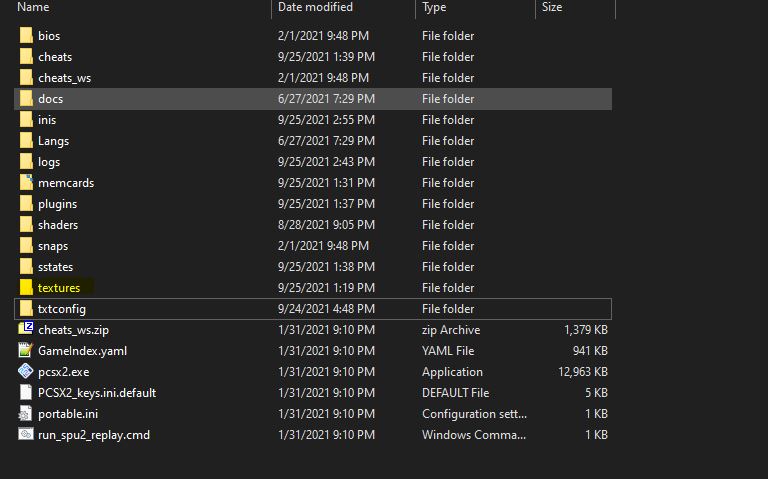Click the 5 KB size value
This screenshot has height=479, width=768.
[x=596, y=393]
